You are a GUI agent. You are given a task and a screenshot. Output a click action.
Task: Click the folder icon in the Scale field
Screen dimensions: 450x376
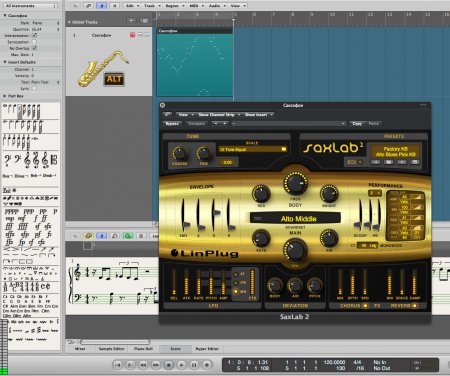(284, 149)
